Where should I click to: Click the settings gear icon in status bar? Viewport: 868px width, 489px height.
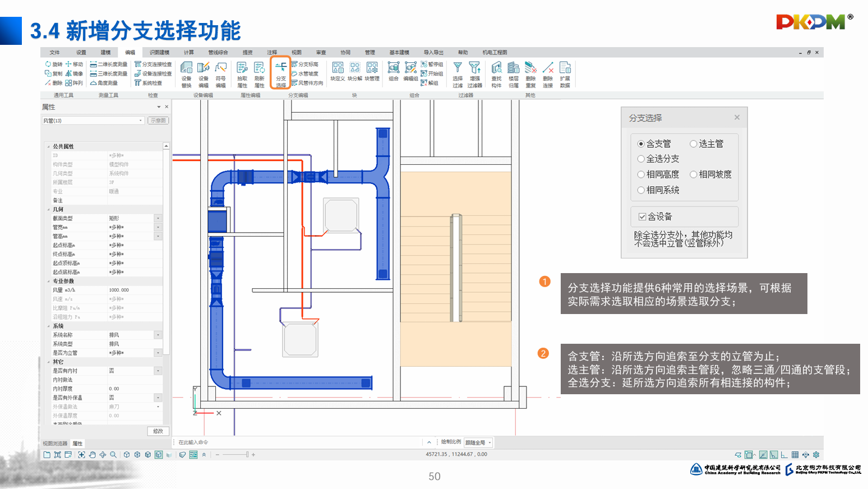816,455
